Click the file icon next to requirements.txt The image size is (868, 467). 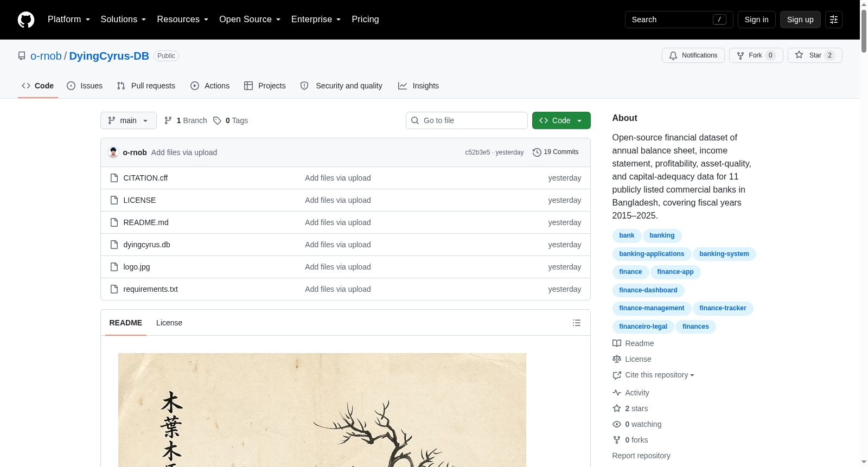coord(114,289)
